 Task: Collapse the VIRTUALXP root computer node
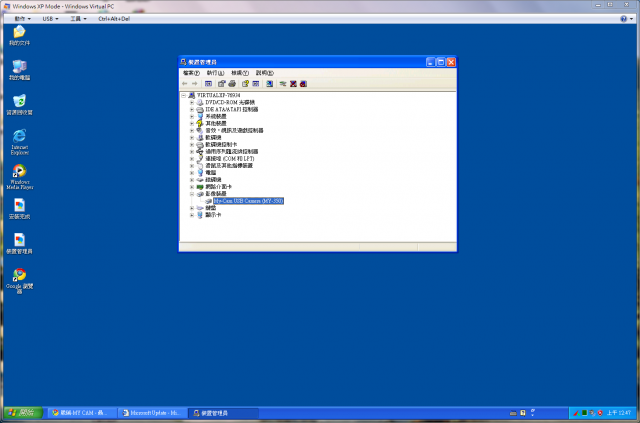coord(184,96)
